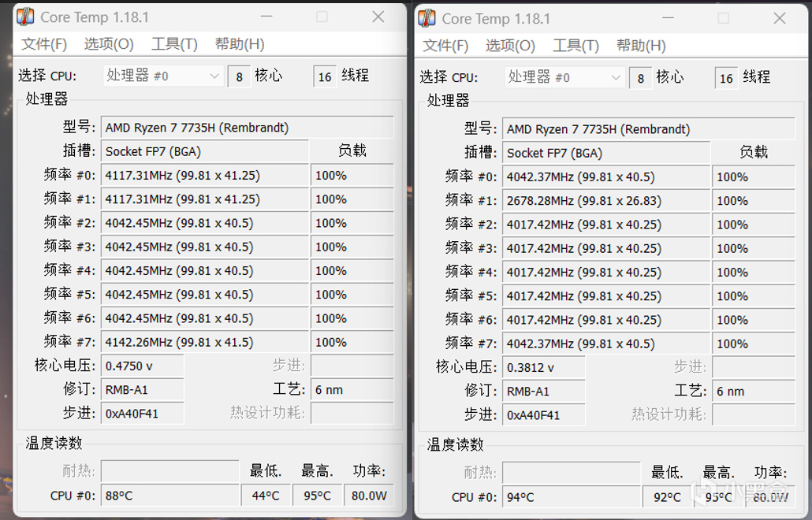Open 帮助(H) menu in the right window
Screen dimensions: 812x520
point(641,46)
